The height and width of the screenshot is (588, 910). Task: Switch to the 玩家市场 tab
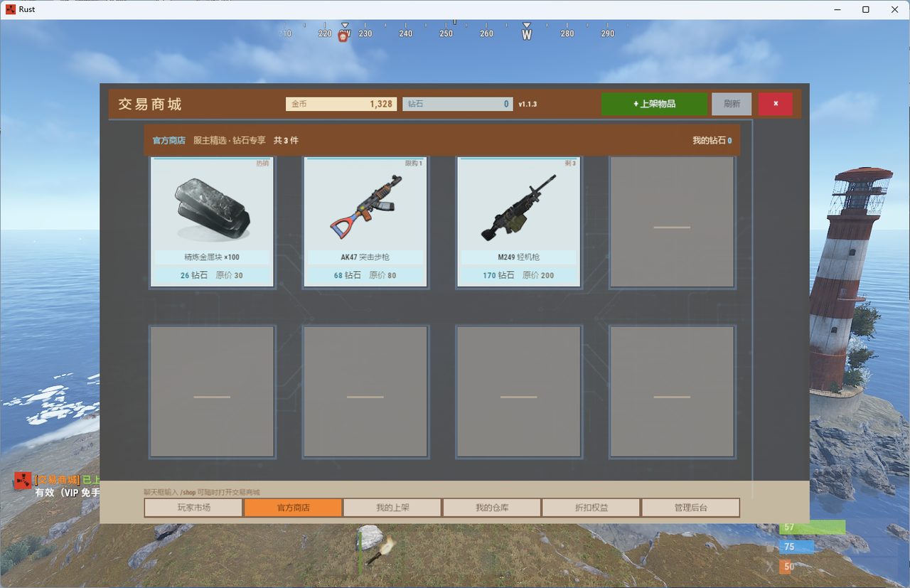click(x=194, y=508)
